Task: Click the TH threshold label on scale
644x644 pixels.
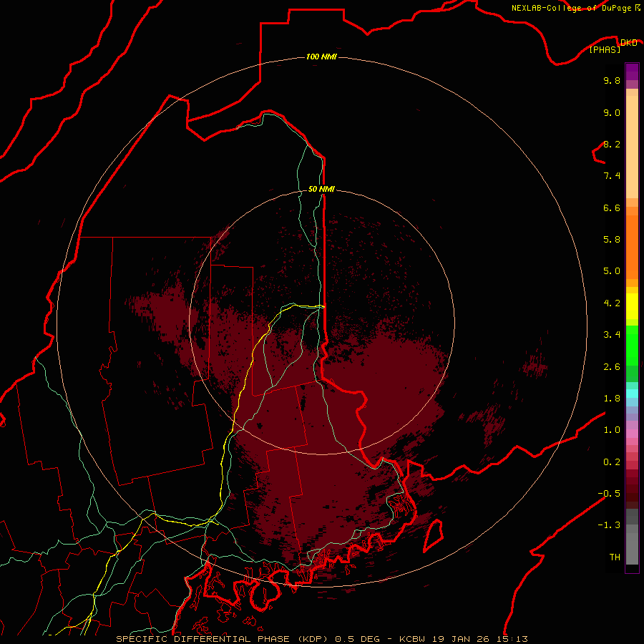Action: point(615,557)
